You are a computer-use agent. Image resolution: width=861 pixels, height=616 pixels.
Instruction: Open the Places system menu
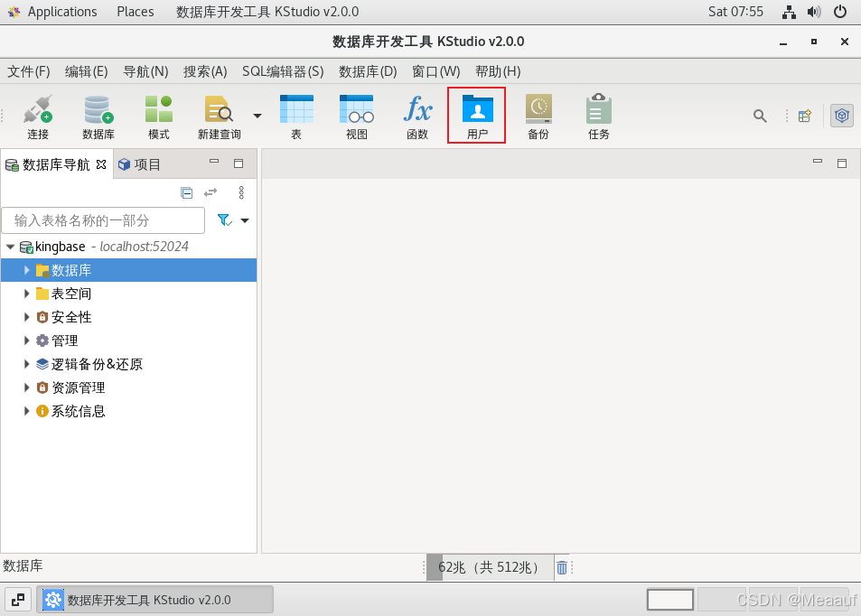coord(136,12)
